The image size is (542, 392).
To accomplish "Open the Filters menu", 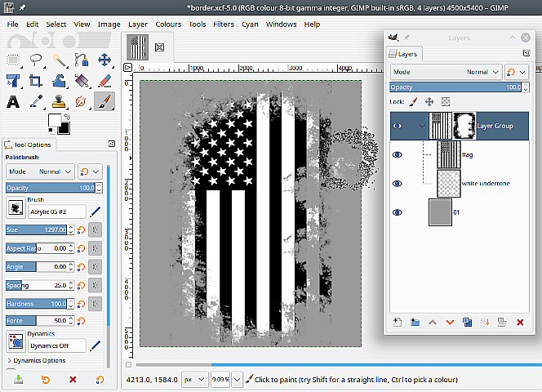I will click(x=224, y=24).
